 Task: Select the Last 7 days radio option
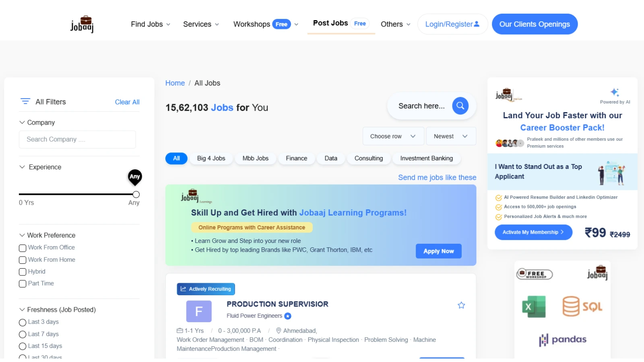coord(23,334)
